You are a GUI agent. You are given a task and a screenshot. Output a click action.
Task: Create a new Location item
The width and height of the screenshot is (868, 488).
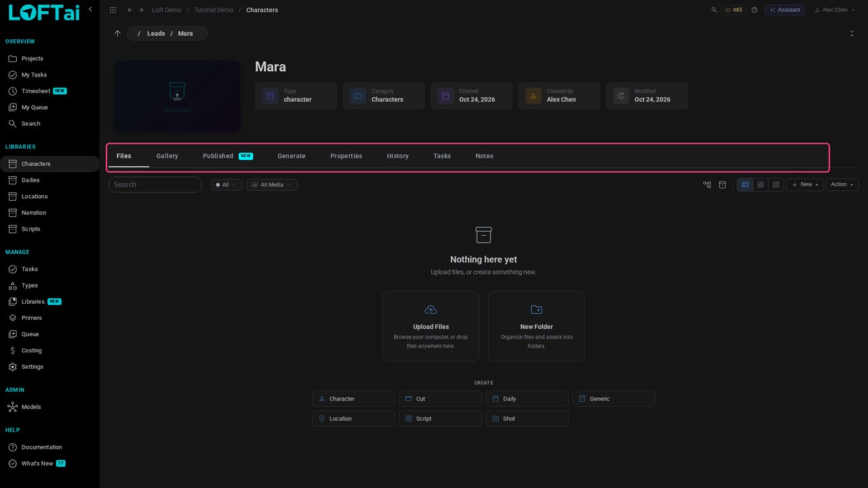pyautogui.click(x=353, y=419)
